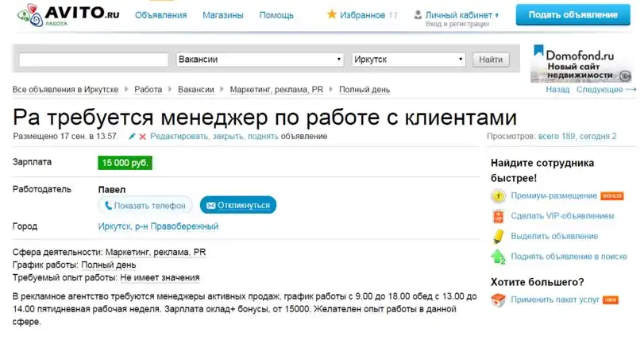Click the red X close-ad icon
This screenshot has height=344, width=644.
(x=142, y=137)
